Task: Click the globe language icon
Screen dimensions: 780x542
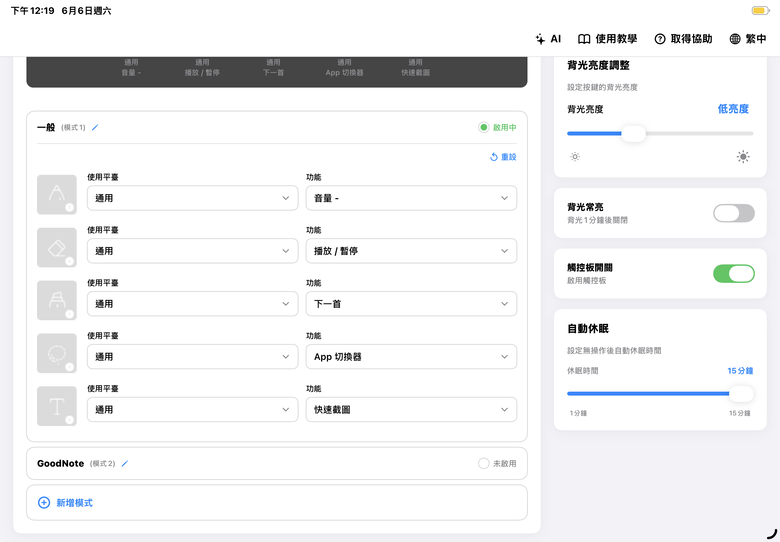Action: tap(735, 39)
